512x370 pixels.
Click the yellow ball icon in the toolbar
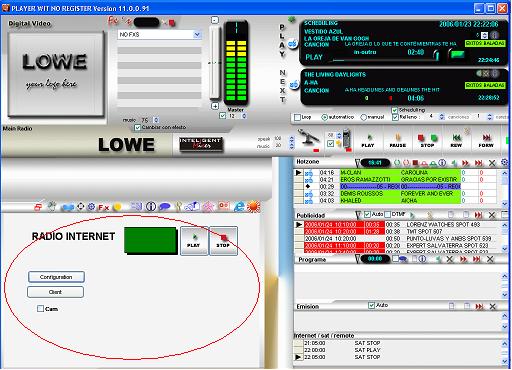pyautogui.click(x=117, y=207)
